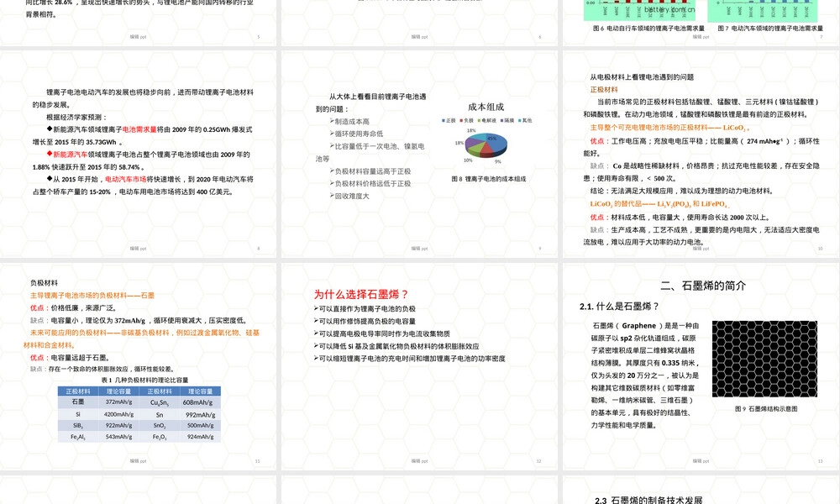Click the red text 新能源汽车 on slide 8
Screen dimensions: 840x504
pos(71,155)
